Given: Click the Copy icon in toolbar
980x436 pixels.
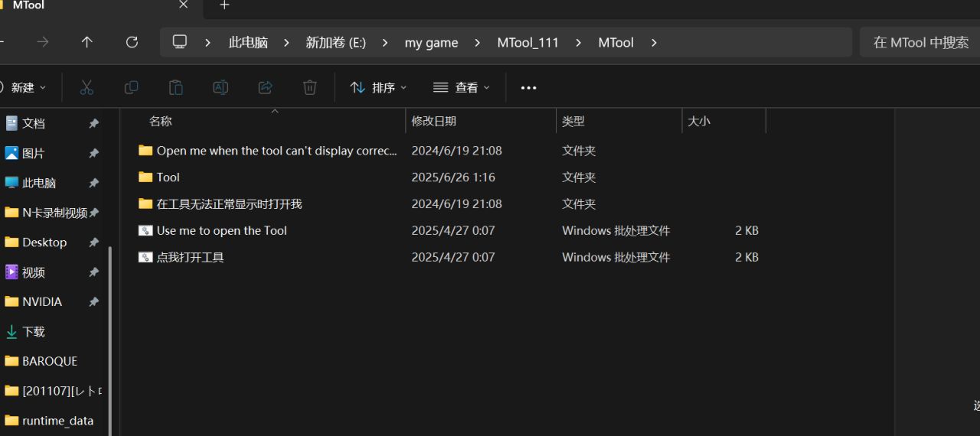Looking at the screenshot, I should coord(131,87).
